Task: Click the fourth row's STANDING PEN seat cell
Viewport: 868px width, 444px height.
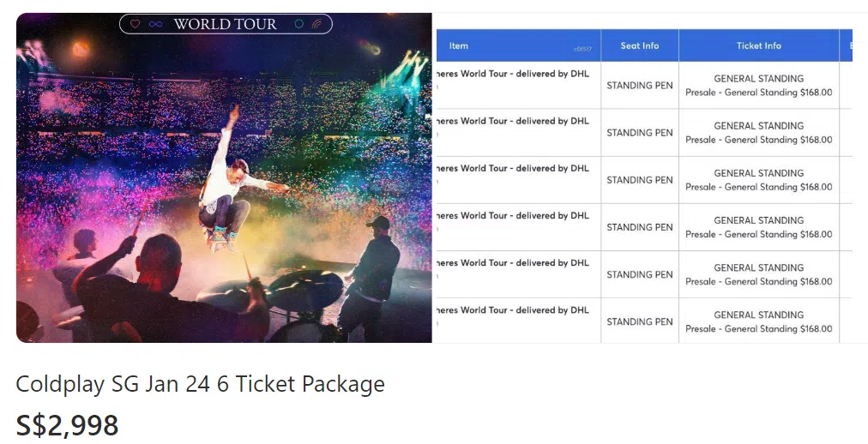Action: (640, 227)
